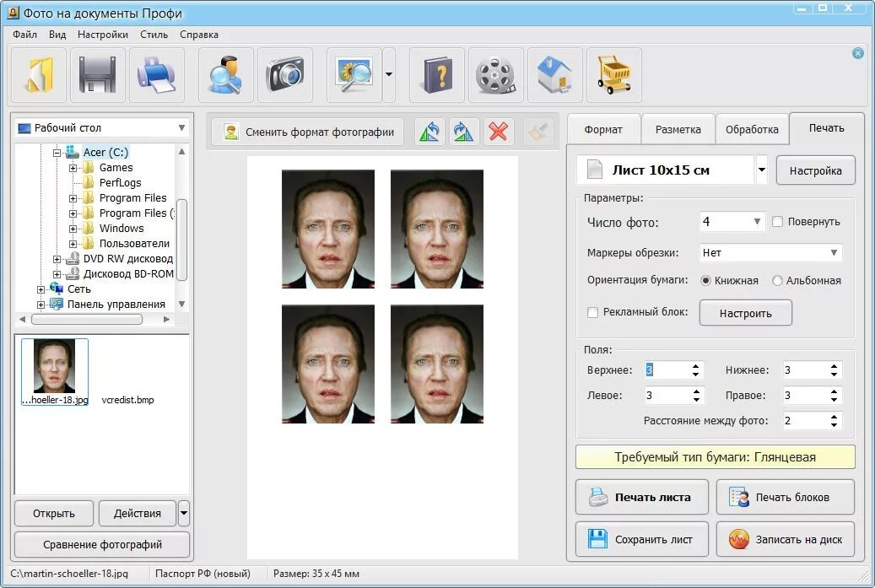Viewport: 875px width, 588px height.
Task: Click the grayed-out brush icon
Action: click(x=539, y=132)
